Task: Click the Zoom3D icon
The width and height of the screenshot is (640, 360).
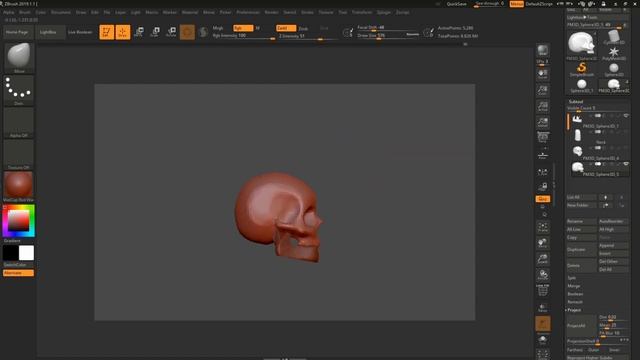Action: (x=542, y=259)
